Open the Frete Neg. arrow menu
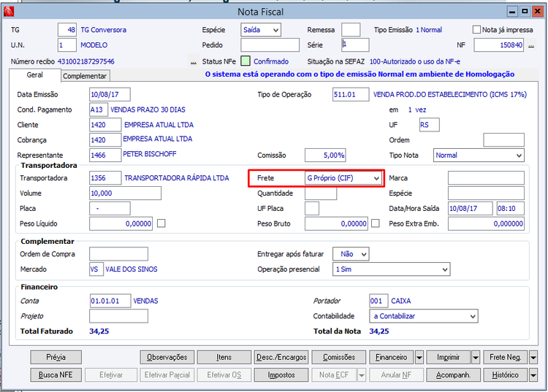548x392 pixels. (533, 358)
